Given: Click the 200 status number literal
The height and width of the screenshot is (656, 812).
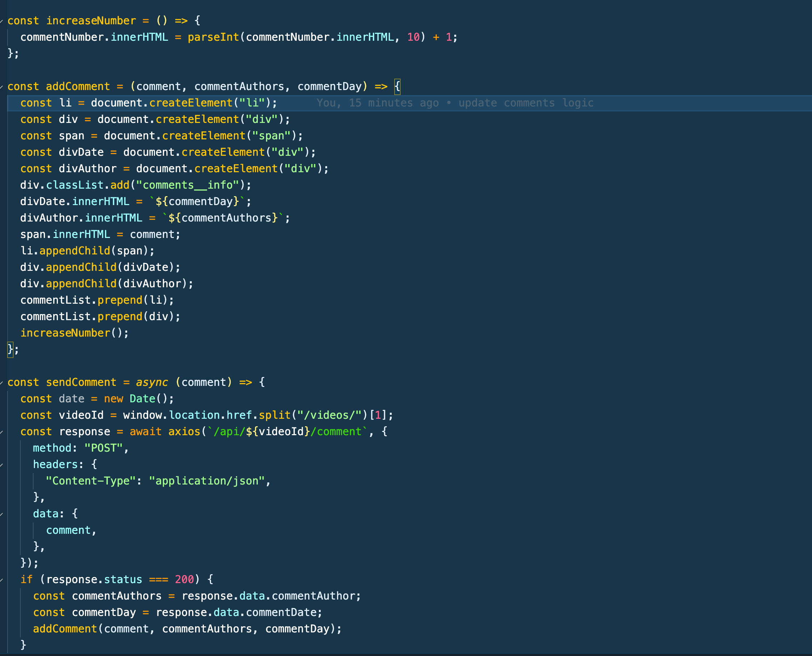Looking at the screenshot, I should click(184, 580).
